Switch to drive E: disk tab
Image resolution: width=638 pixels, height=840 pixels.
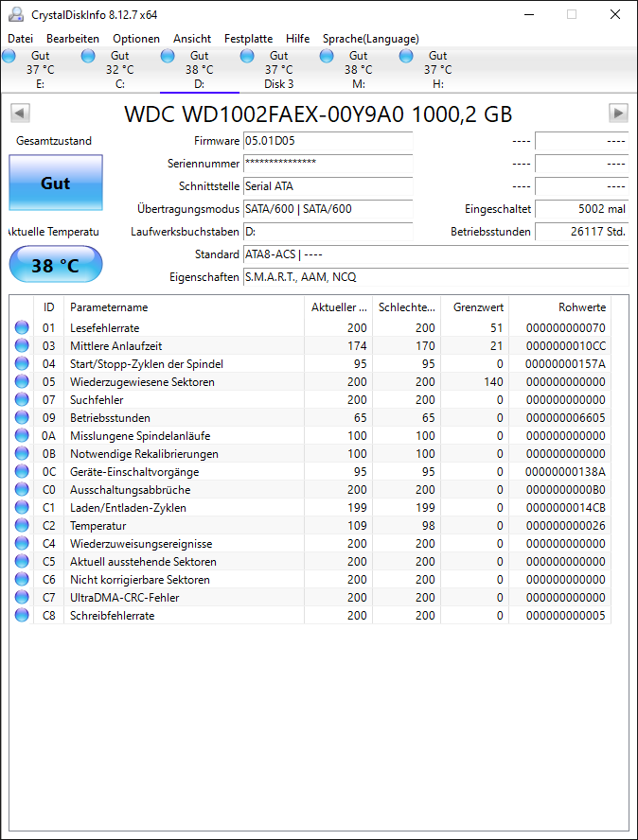click(x=40, y=70)
